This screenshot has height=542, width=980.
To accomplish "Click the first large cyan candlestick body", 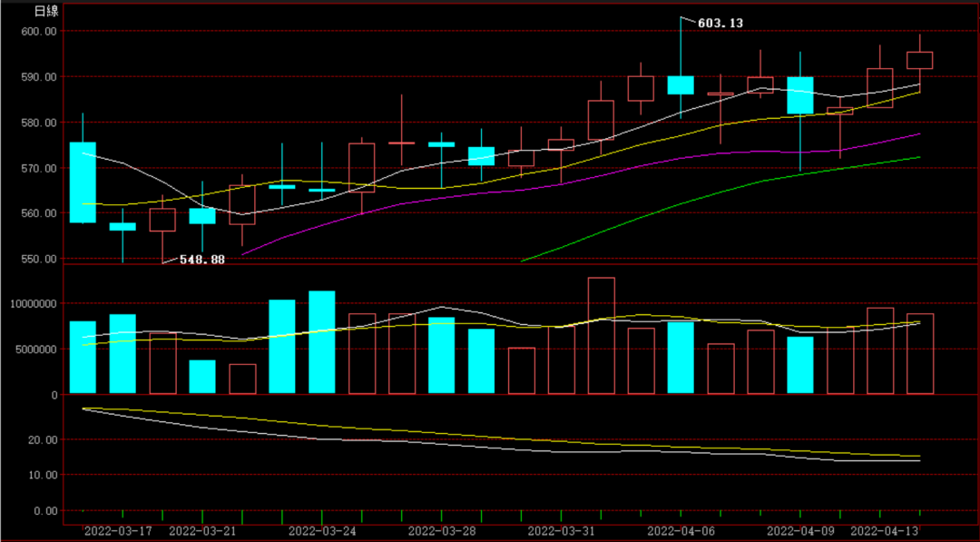I will (x=83, y=182).
